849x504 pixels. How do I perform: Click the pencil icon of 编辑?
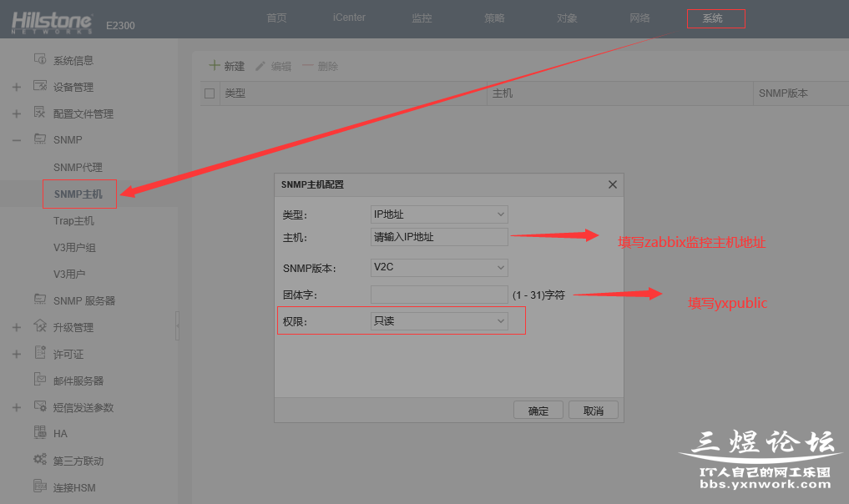tap(260, 66)
